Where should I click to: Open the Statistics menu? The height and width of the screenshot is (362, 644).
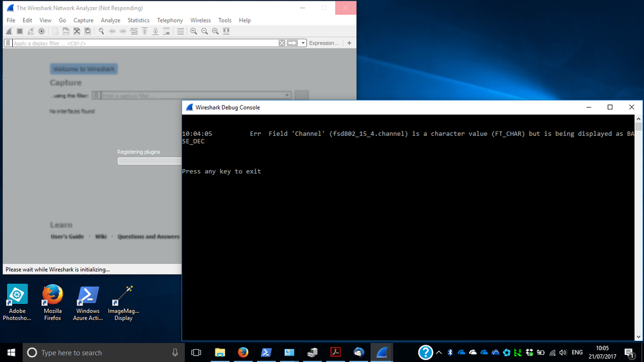pyautogui.click(x=139, y=20)
